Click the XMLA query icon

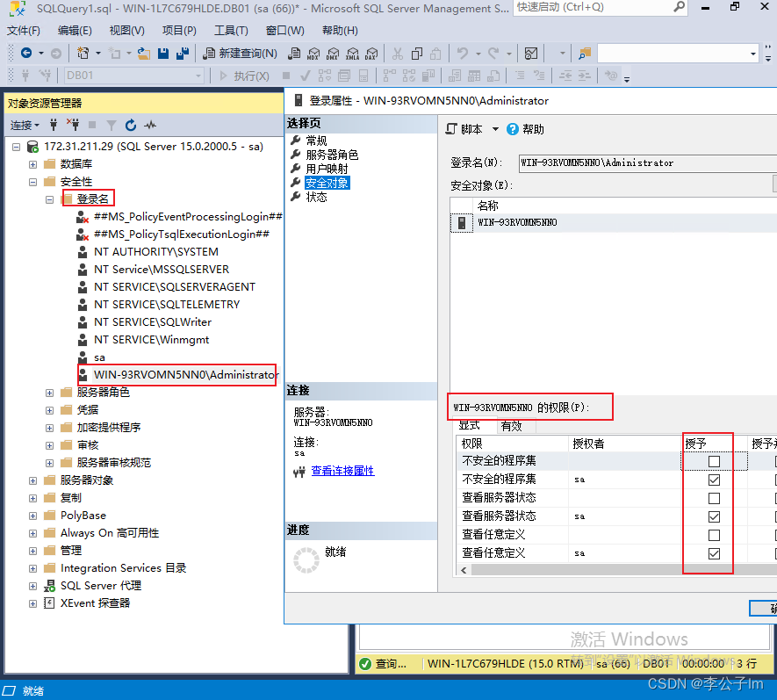coord(352,53)
